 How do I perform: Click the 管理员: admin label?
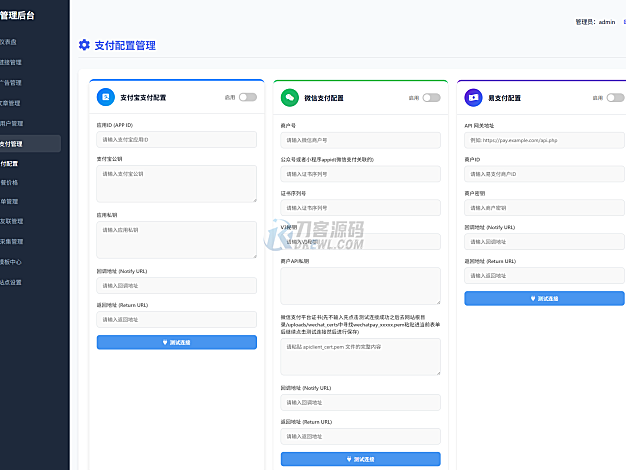point(595,22)
